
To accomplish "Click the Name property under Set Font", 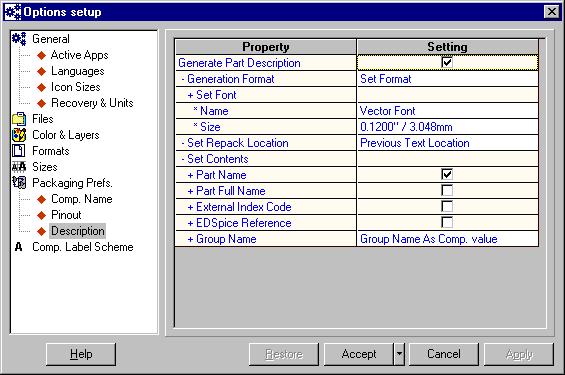I will click(214, 111).
